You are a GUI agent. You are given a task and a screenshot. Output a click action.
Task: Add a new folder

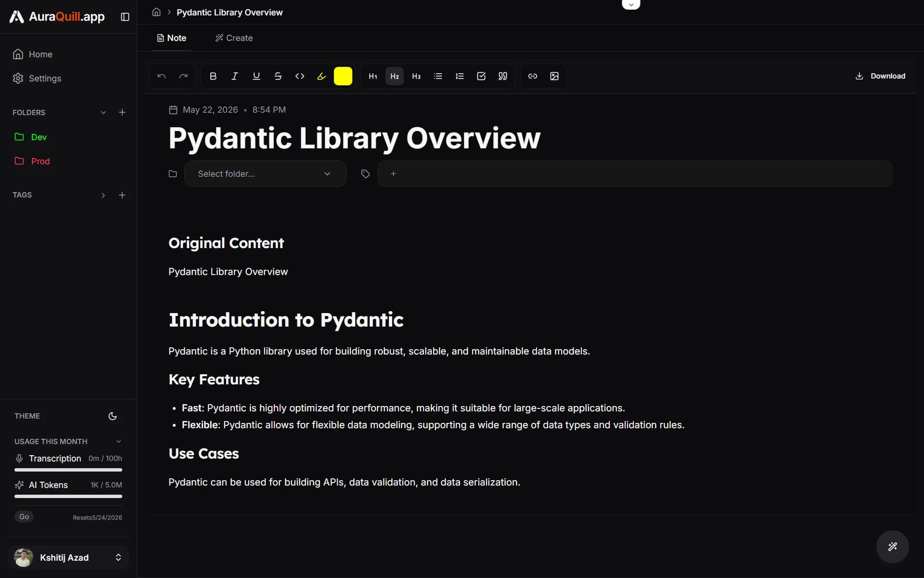(122, 112)
